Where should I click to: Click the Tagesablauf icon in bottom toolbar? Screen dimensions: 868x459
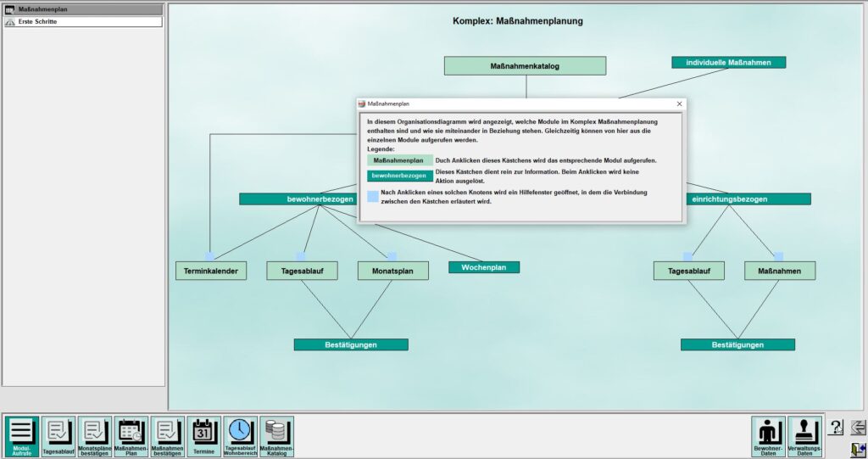(58, 436)
